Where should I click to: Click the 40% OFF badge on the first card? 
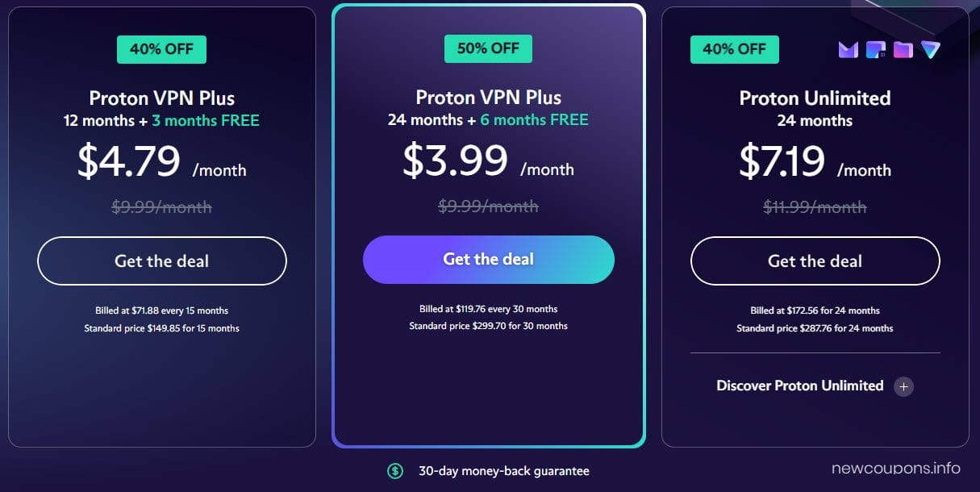(161, 48)
